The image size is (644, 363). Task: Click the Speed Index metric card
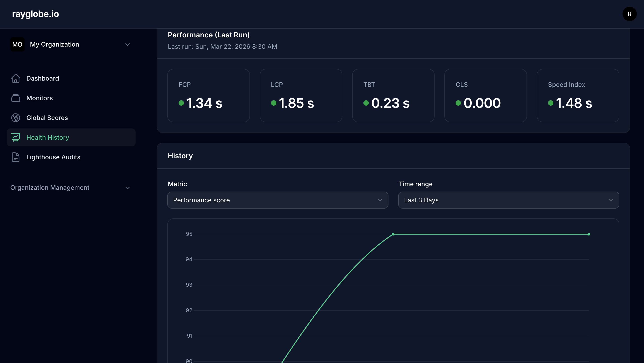pos(578,96)
